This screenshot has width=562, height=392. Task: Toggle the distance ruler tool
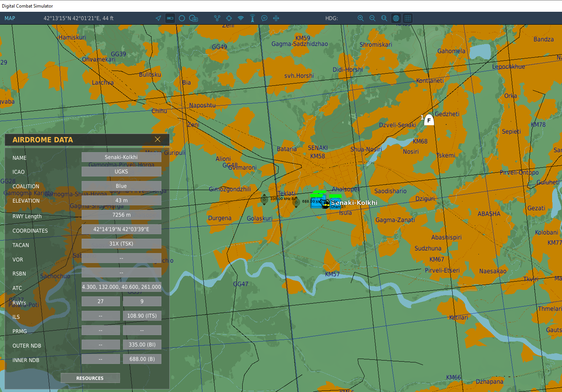[170, 18]
